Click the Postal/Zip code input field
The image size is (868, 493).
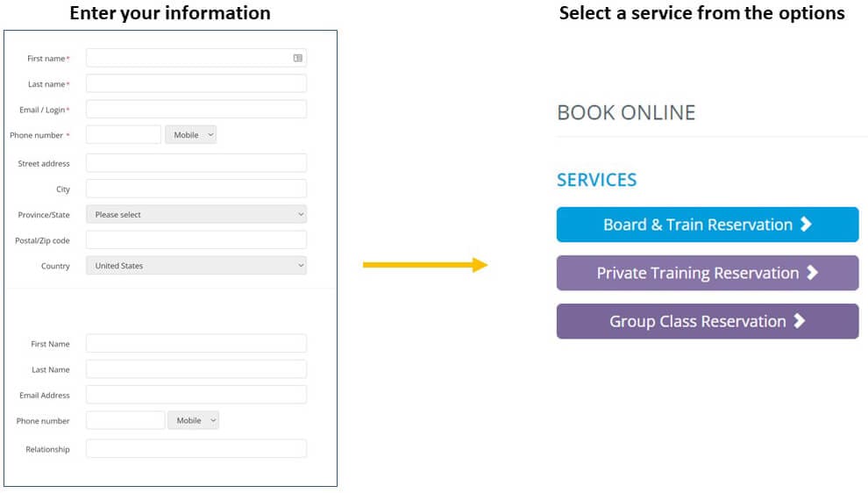196,240
